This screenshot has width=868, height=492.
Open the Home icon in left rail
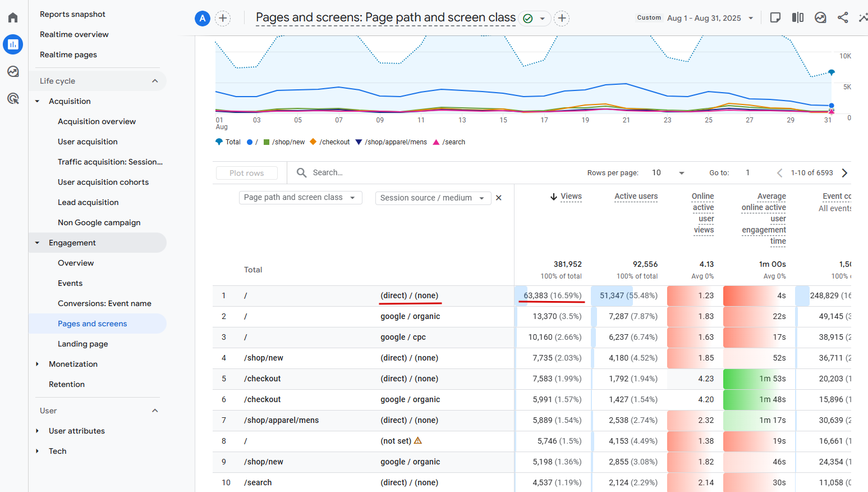(x=13, y=17)
